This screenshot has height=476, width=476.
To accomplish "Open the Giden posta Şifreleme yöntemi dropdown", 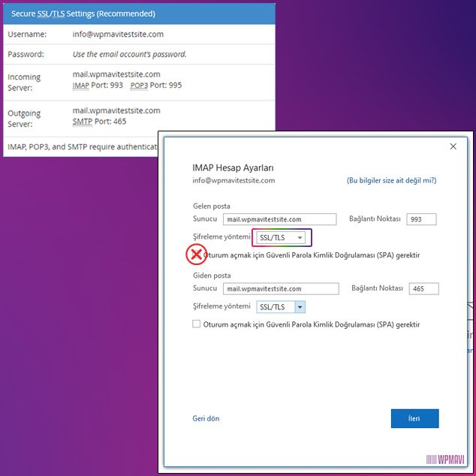I will pyautogui.click(x=281, y=307).
